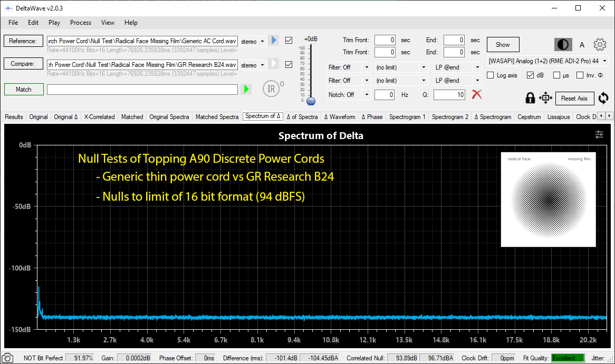
Task: Open the Edit menu
Action: [x=33, y=23]
